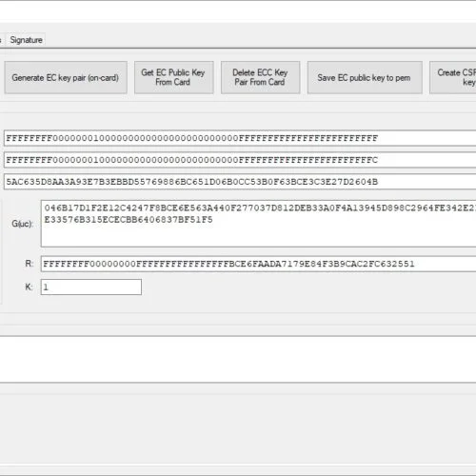Focus the first field ending in FFFFFFFF
476x476 pixels.
(240, 138)
